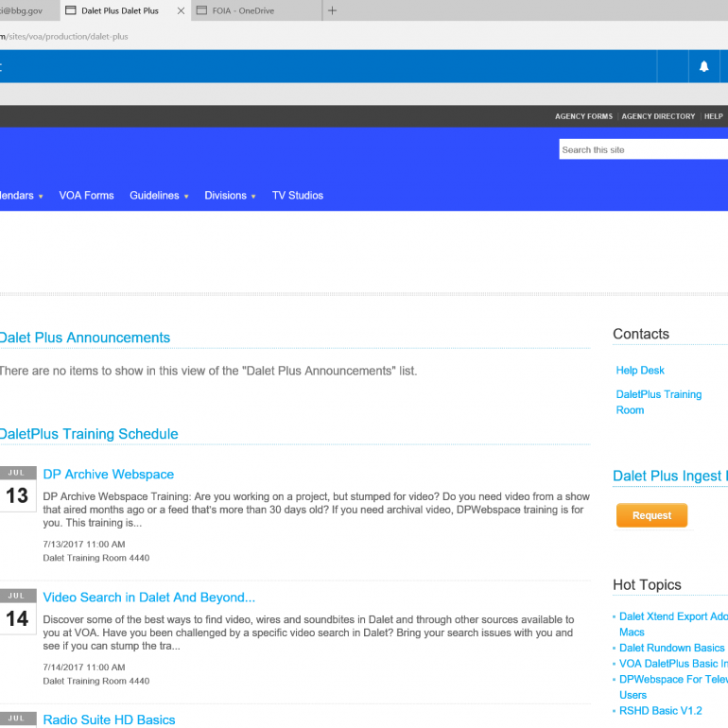Open the HELP link in top bar
This screenshot has width=728, height=728.
(713, 116)
